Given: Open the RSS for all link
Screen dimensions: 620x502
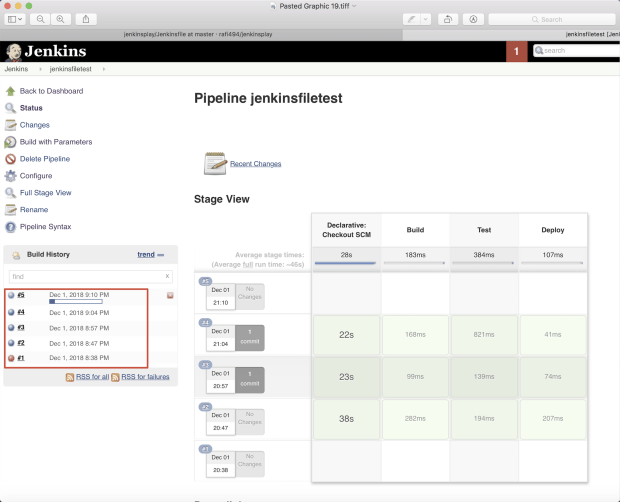Looking at the screenshot, I should (92, 377).
